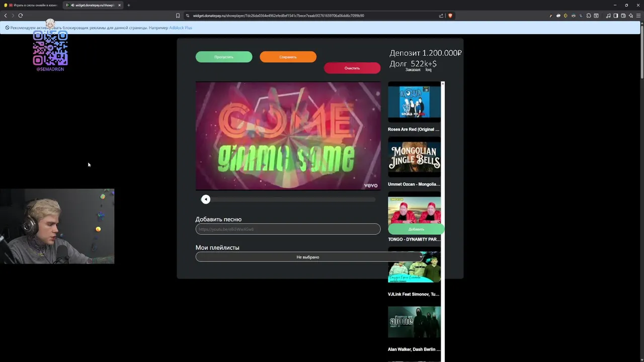
Task: Click the 'Ummet Ozcan - Mongolia...' title
Action: [x=414, y=184]
